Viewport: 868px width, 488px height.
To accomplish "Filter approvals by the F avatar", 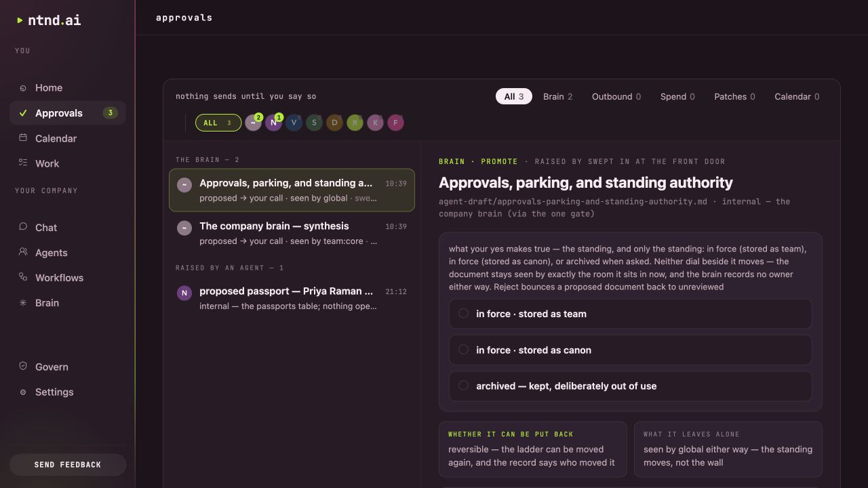I will (395, 123).
